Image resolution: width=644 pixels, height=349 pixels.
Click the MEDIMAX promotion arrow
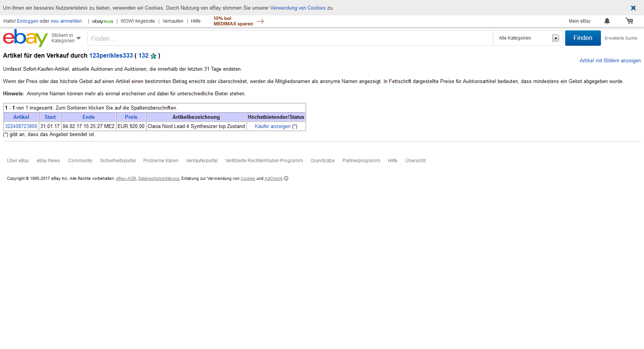[260, 22]
